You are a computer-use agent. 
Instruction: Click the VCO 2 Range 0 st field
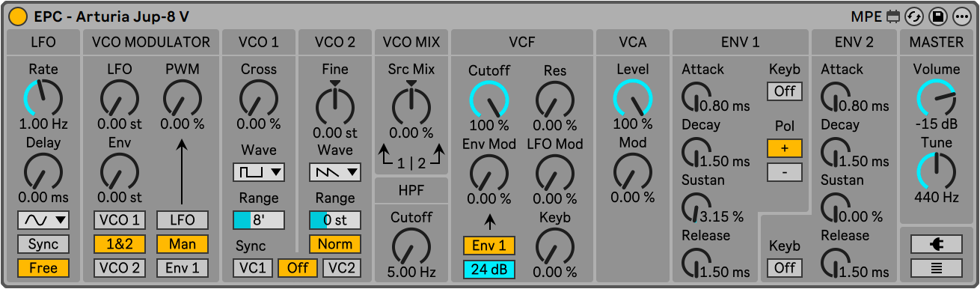click(335, 220)
